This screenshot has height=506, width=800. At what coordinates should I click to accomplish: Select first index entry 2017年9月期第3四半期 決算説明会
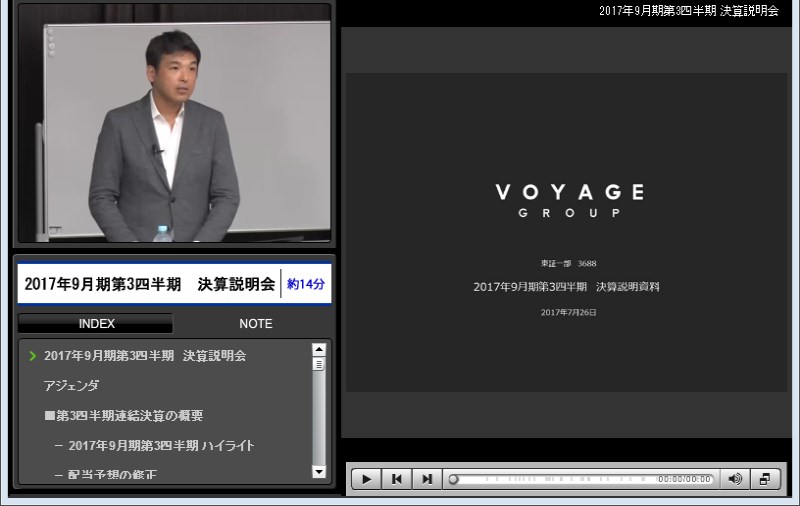click(145, 356)
